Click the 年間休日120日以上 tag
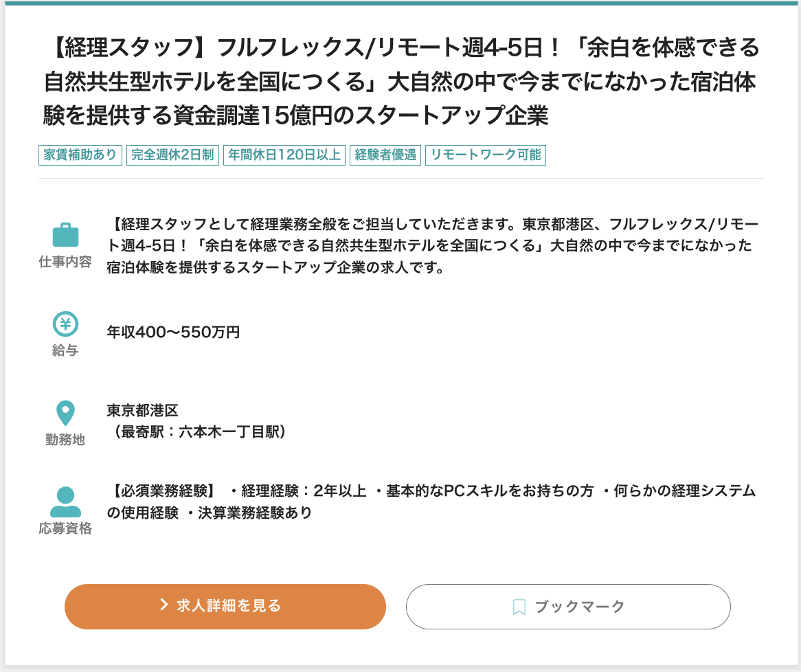Viewport: 801px width, 672px height. tap(284, 155)
